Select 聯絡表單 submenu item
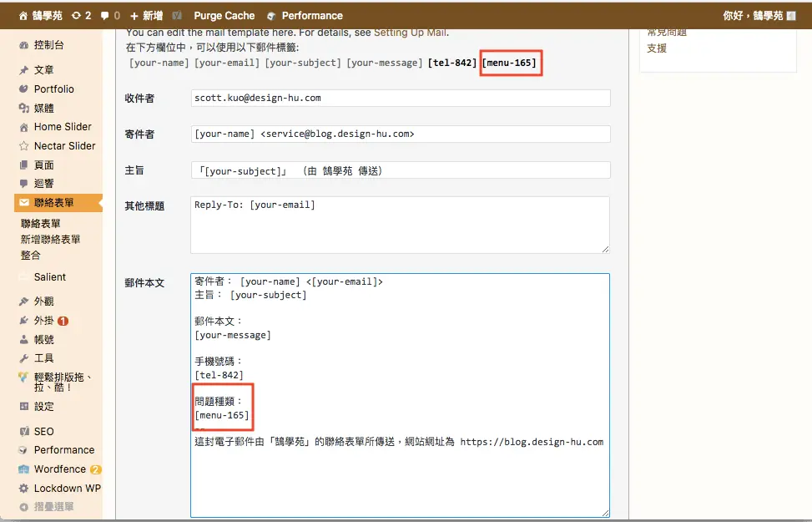This screenshot has width=812, height=522. pyautogui.click(x=40, y=224)
